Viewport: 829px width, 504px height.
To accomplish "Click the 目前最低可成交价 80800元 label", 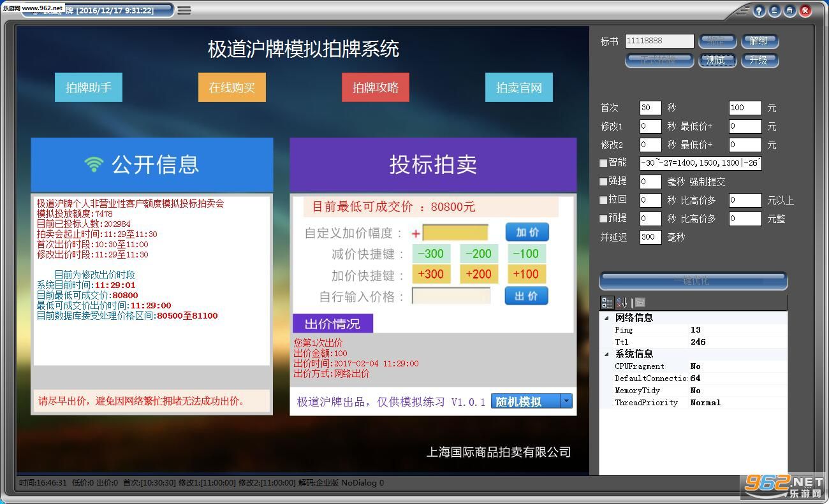I will (x=393, y=207).
